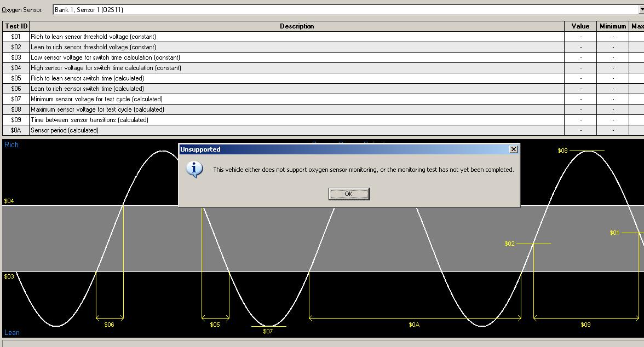Sort by the Description column header

point(296,26)
